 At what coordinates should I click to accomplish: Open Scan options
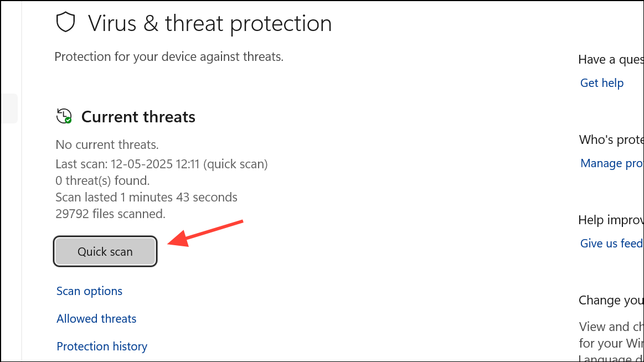tap(89, 291)
